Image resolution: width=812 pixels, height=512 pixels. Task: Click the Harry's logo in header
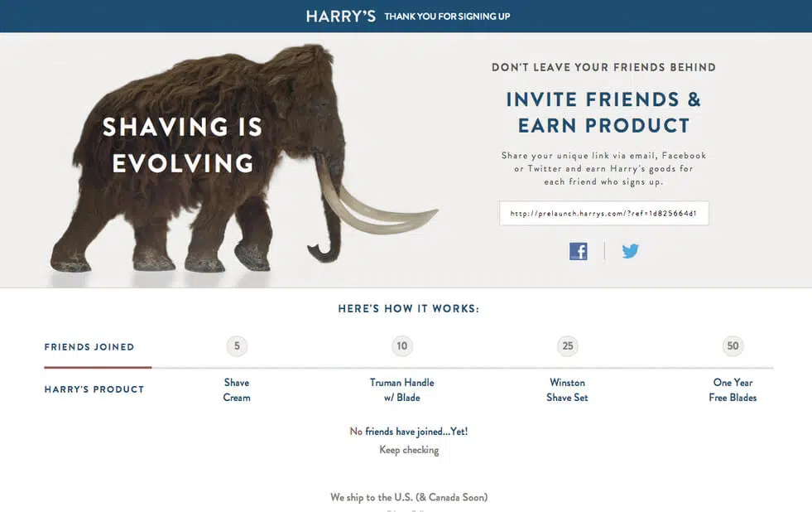pyautogui.click(x=340, y=16)
